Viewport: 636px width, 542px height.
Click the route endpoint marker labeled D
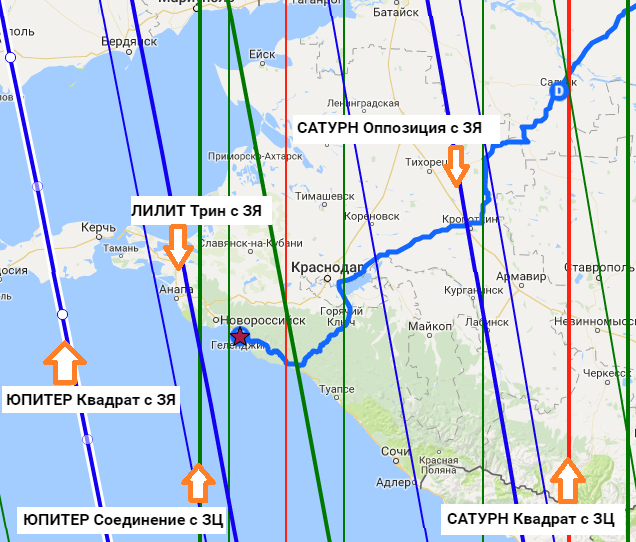[x=559, y=91]
